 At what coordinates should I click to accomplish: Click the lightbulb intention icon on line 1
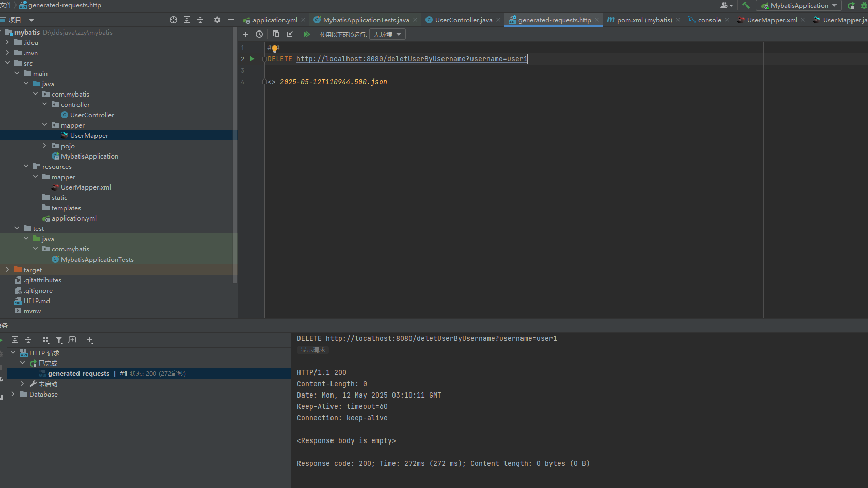pos(275,48)
